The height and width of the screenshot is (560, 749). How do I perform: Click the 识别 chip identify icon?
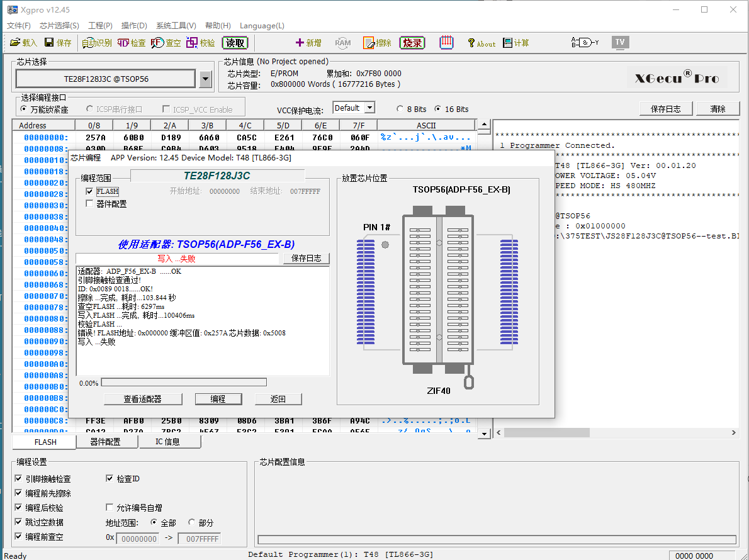(x=96, y=43)
